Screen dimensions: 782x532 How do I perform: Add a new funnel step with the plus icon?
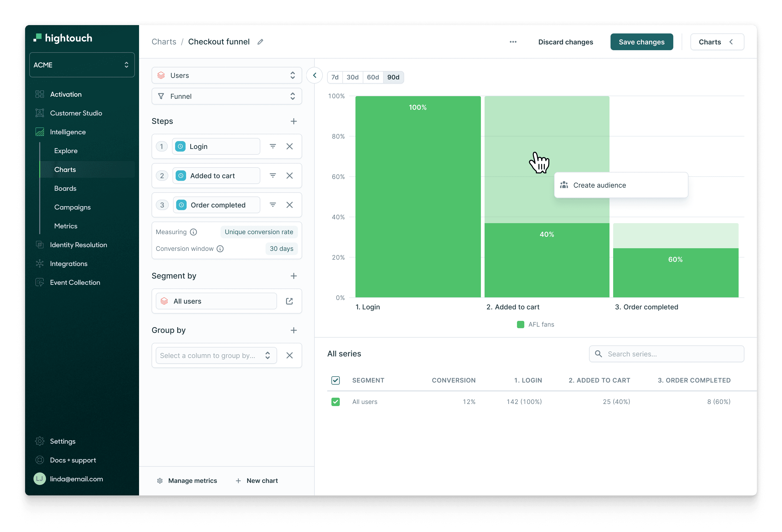pos(294,121)
